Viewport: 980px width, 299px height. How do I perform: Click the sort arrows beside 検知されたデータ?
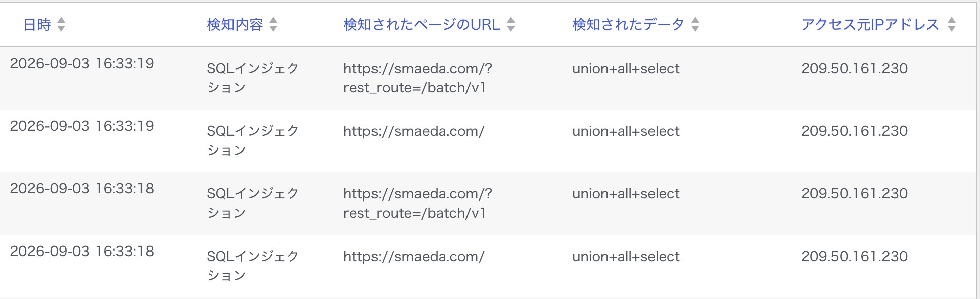(695, 24)
